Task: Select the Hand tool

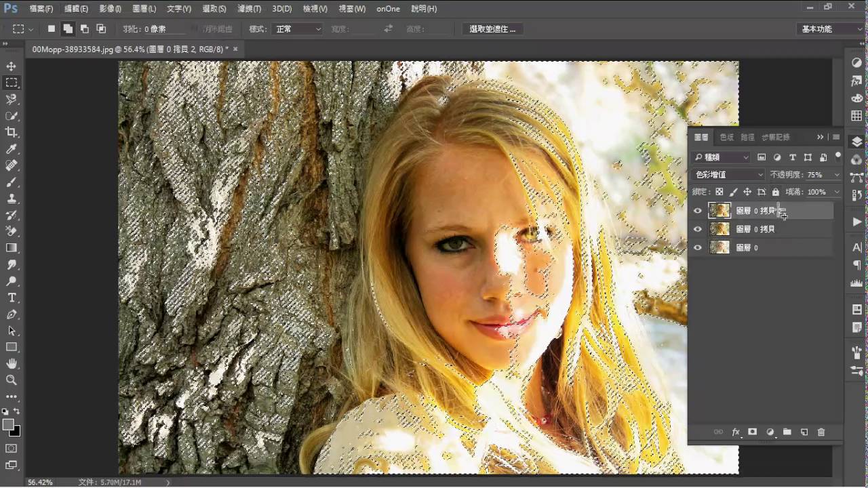Action: coord(12,364)
